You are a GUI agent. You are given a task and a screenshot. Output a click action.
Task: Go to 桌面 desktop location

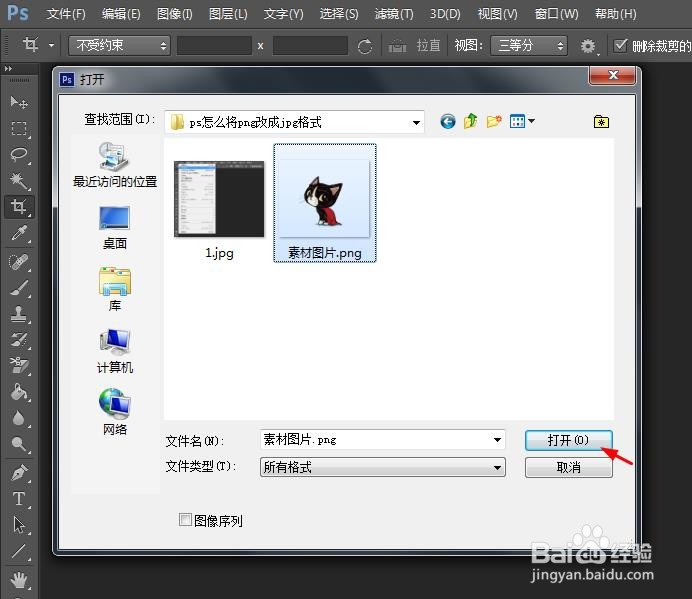[115, 228]
